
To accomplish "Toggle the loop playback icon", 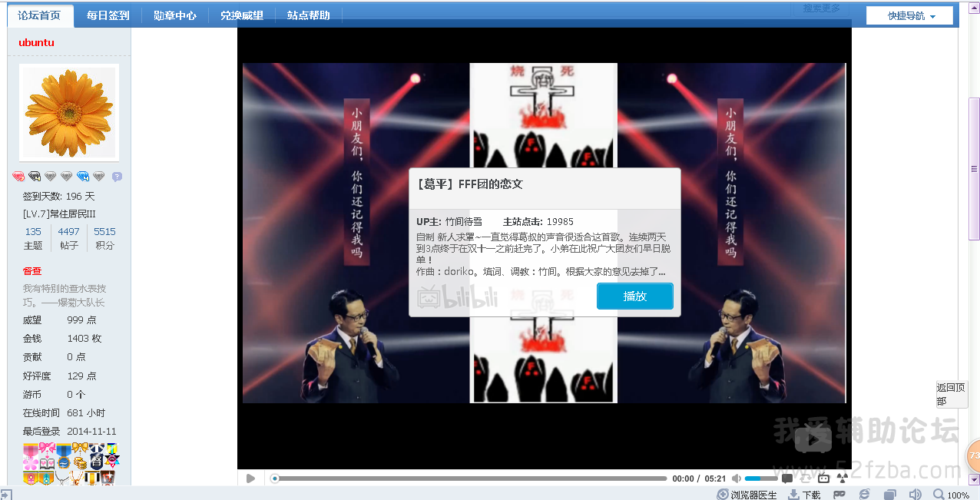I will pos(806,478).
